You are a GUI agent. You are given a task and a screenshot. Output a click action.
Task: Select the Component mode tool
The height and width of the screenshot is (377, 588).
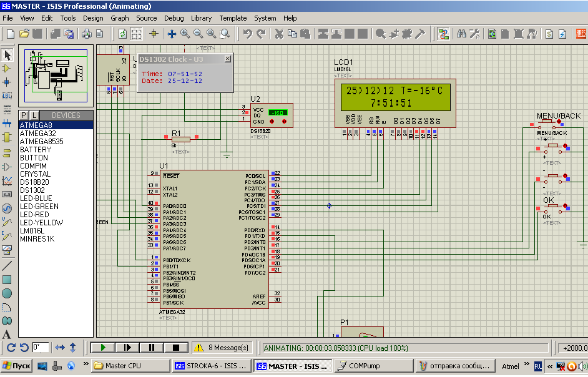(7, 69)
